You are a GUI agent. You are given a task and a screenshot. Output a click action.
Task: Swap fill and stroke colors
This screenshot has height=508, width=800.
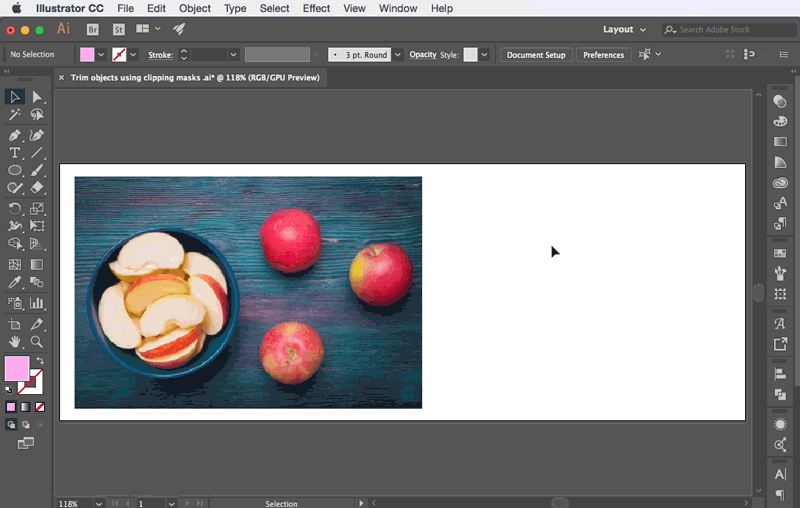[40, 361]
